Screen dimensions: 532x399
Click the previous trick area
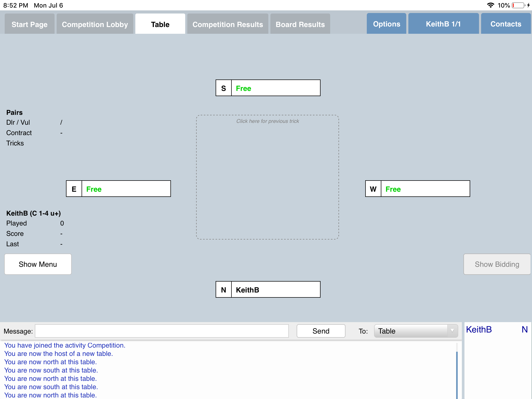click(x=267, y=177)
